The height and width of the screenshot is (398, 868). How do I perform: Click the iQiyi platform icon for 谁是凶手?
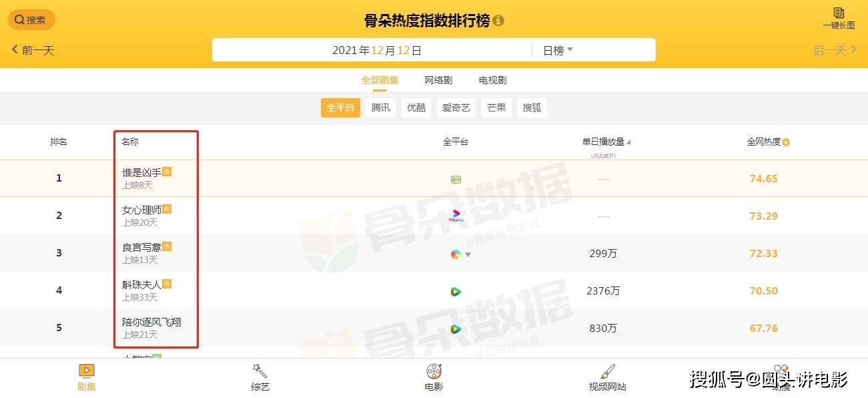pyautogui.click(x=456, y=179)
